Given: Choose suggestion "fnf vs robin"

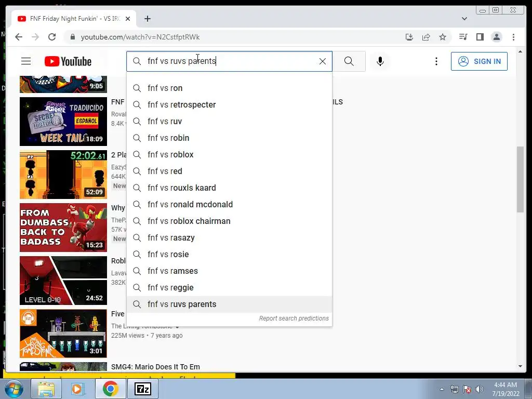Looking at the screenshot, I should coord(229,138).
